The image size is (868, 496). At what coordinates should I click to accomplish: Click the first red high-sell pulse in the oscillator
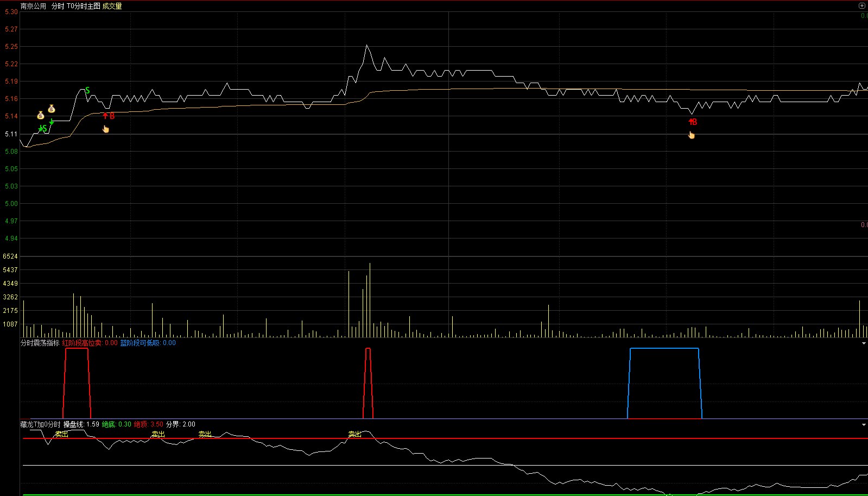[x=77, y=383]
